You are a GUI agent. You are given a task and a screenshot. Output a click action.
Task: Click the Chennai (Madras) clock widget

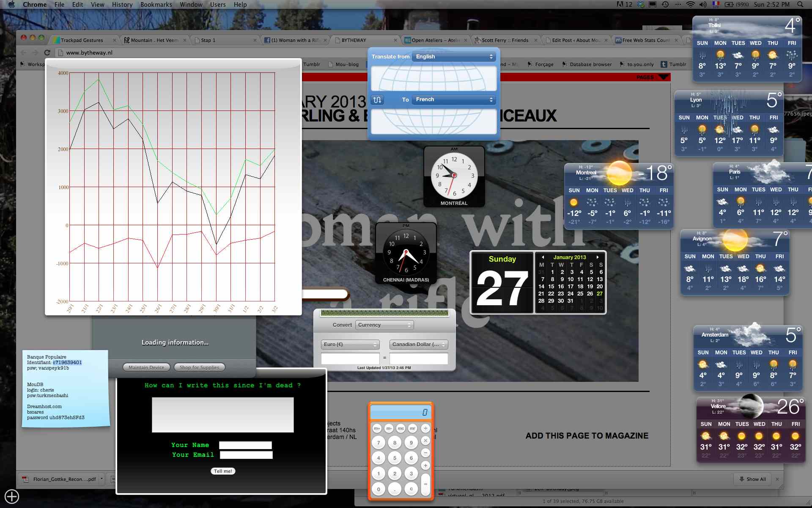tap(406, 253)
